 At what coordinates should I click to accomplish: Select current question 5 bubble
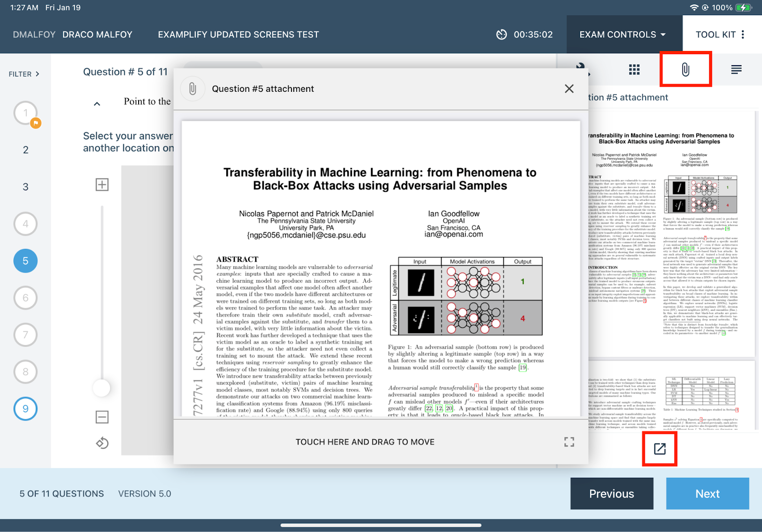tap(26, 261)
